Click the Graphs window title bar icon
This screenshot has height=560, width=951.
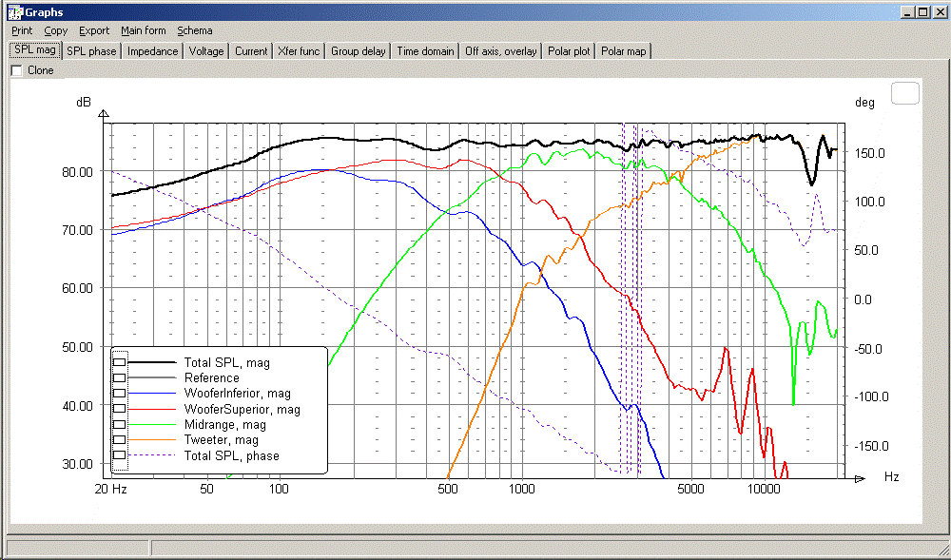point(14,11)
